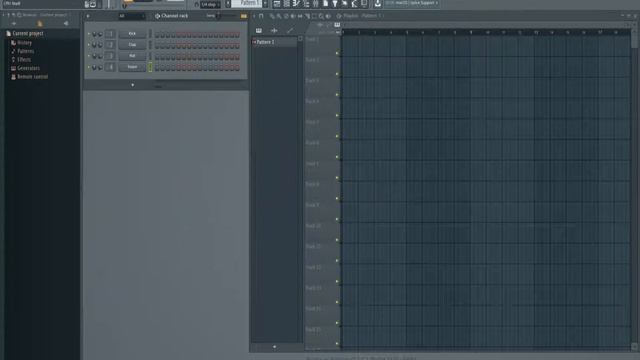
Task: Open the Channel rack view icon
Action: coord(287,4)
